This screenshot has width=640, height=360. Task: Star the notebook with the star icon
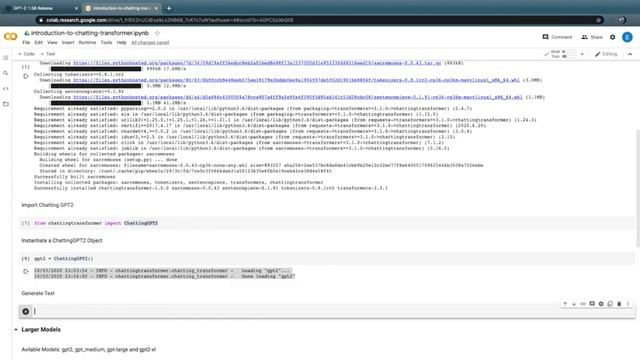pos(157,33)
